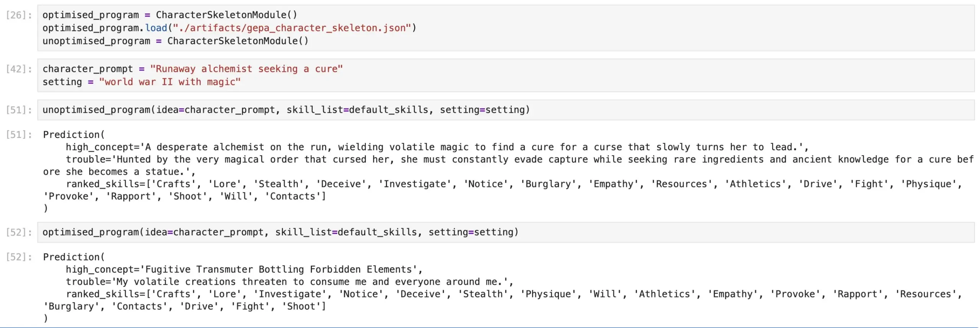Click the load method in cell 26
This screenshot has width=980, height=328.
click(x=156, y=28)
